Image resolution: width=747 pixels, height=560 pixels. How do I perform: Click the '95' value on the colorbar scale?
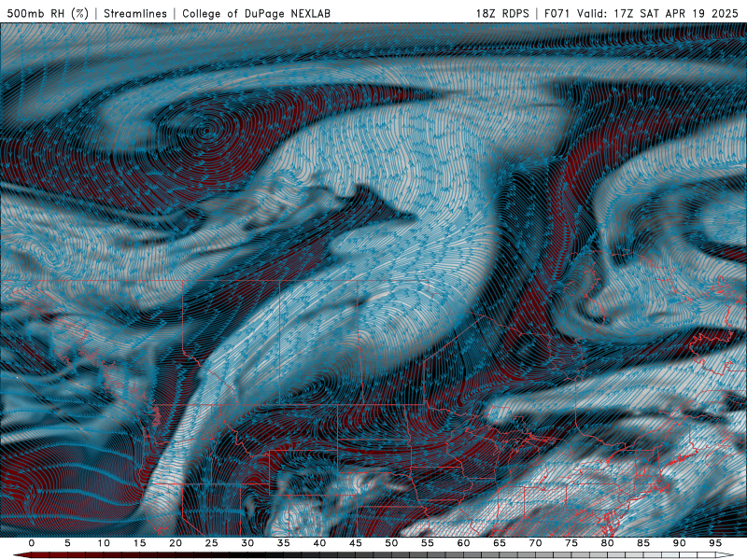click(715, 543)
